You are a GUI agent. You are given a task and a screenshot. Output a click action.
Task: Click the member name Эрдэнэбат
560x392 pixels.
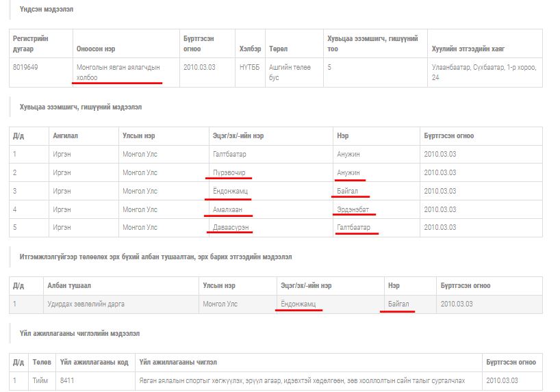[x=356, y=209]
